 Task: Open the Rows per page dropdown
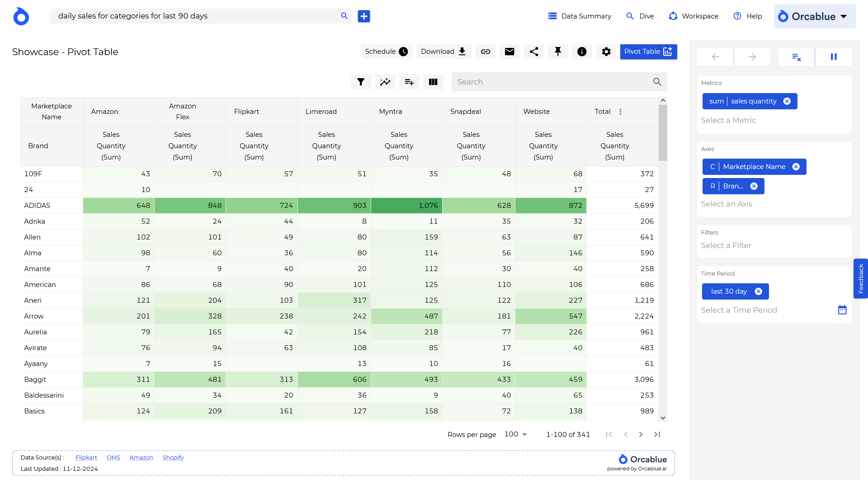tap(516, 434)
